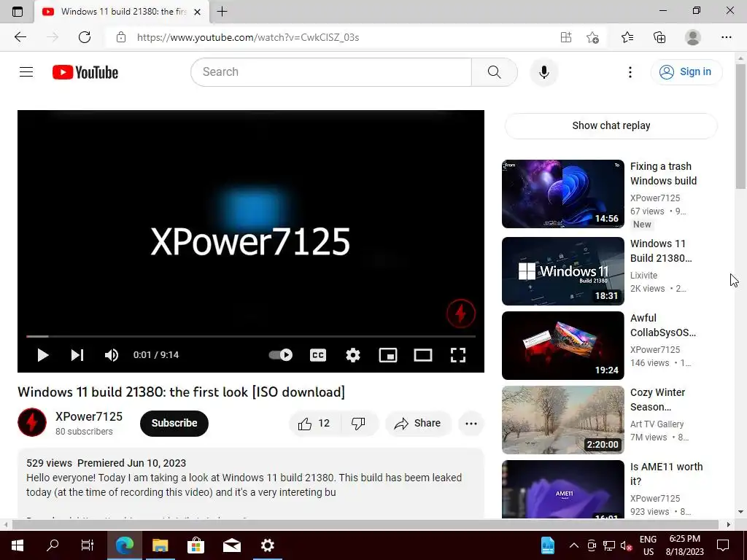Viewport: 747px width, 560px height.
Task: View site information lock icon
Action: tap(121, 37)
